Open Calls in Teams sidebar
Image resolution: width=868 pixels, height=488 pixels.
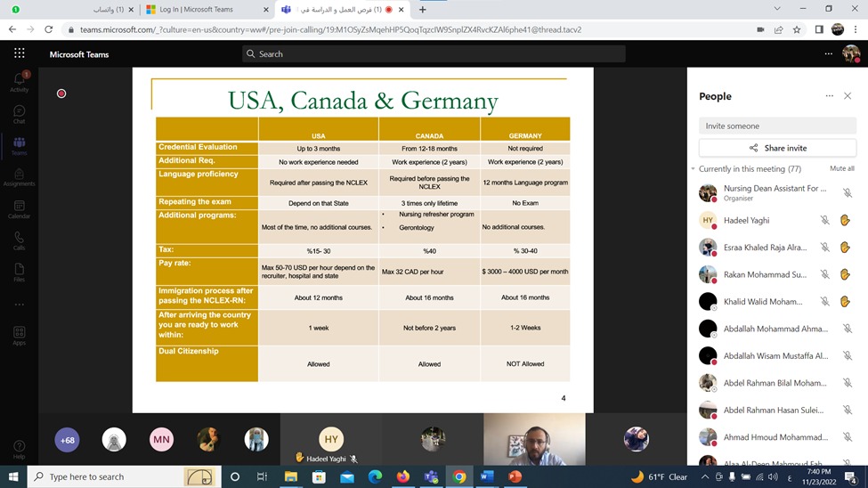pos(19,241)
